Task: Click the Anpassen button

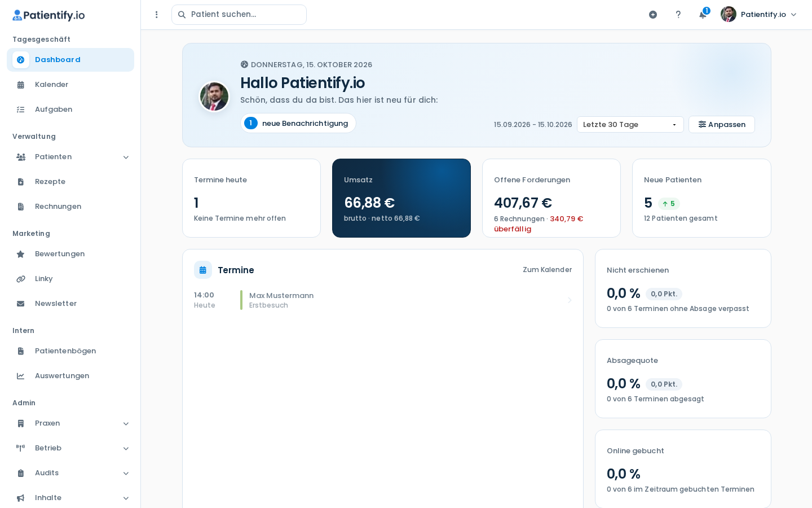Action: [722, 125]
